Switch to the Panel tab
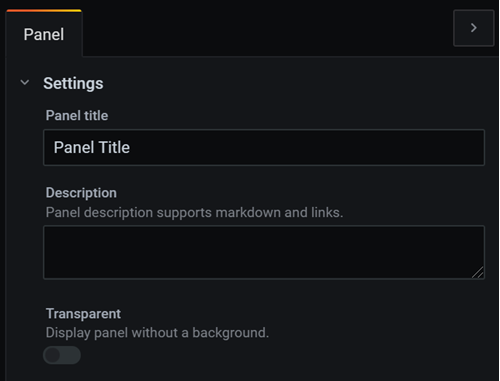 [x=44, y=34]
